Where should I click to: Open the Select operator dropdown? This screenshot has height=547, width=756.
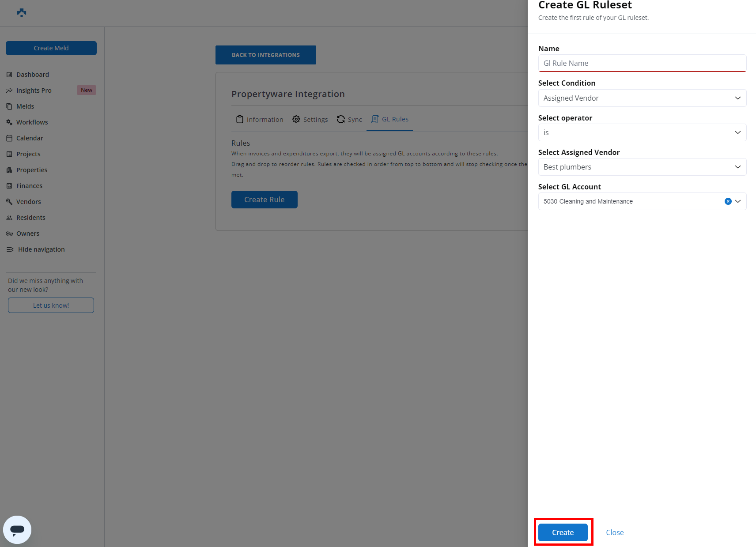[x=642, y=132]
